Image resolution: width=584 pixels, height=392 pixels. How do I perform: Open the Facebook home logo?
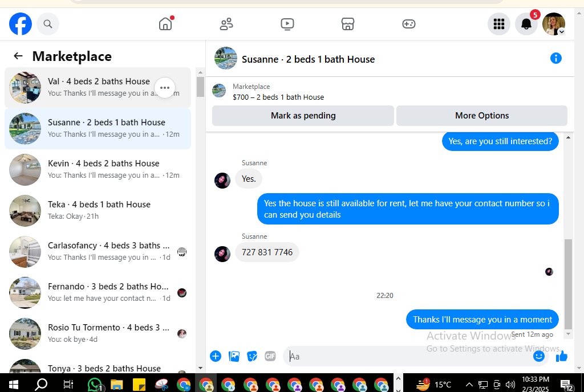pos(21,24)
